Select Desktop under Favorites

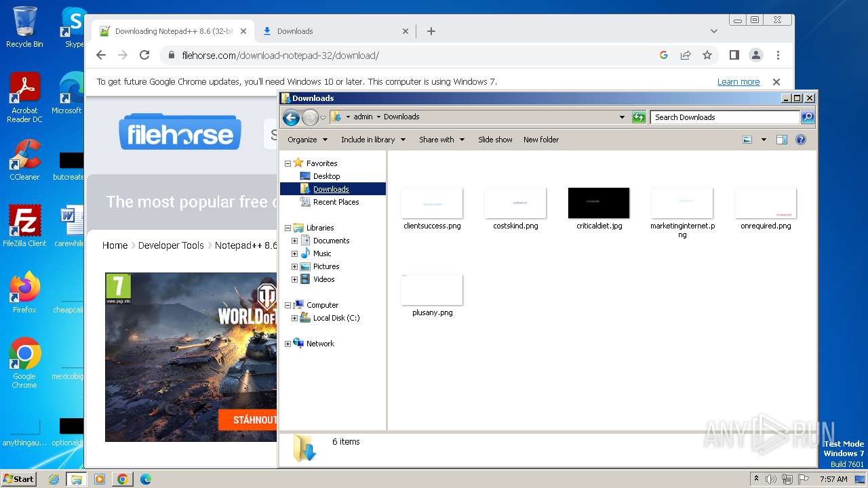pos(326,176)
